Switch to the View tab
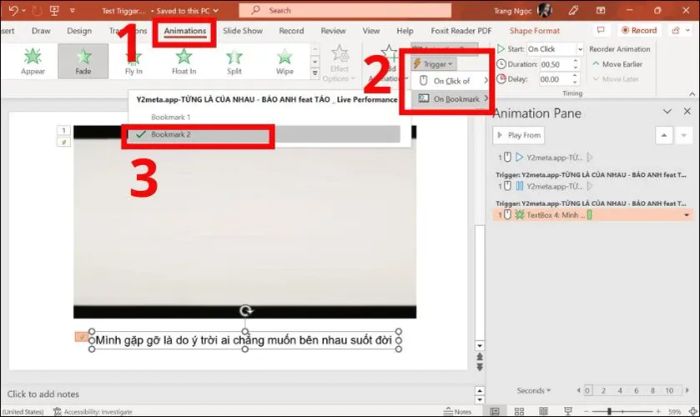The height and width of the screenshot is (417, 700). [371, 31]
